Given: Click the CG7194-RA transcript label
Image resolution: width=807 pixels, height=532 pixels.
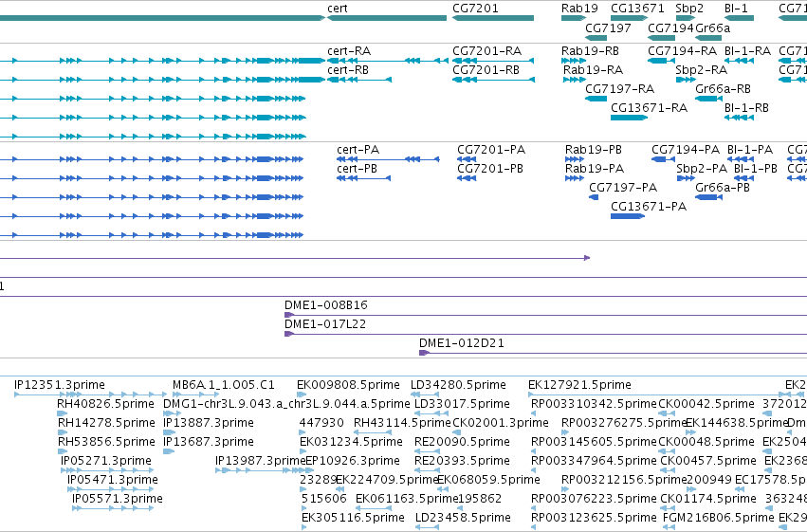Looking at the screenshot, I should (682, 51).
